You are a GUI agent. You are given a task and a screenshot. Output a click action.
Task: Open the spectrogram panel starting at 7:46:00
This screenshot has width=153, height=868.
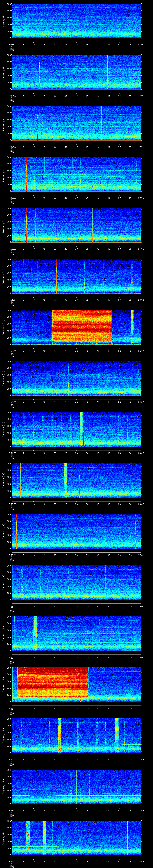76,21
